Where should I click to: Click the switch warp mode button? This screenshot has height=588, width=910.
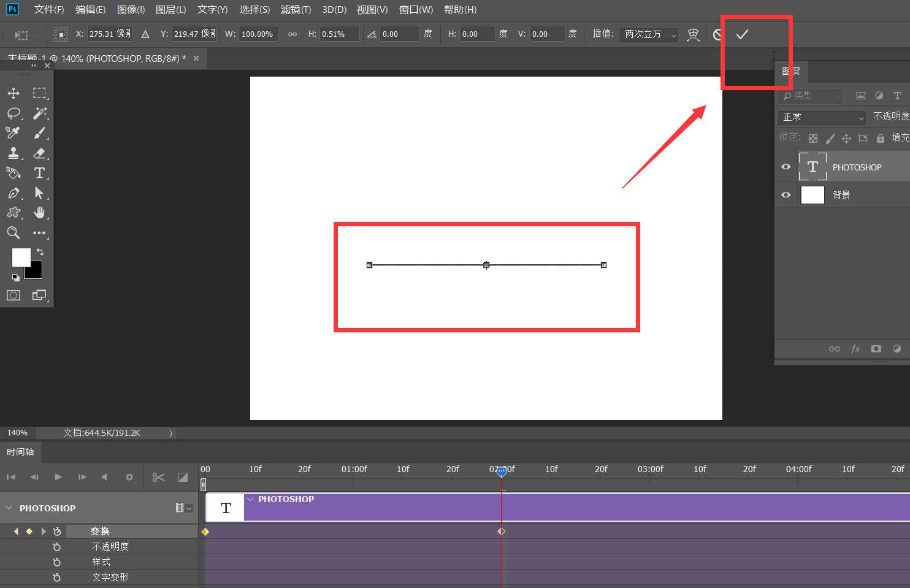click(693, 34)
